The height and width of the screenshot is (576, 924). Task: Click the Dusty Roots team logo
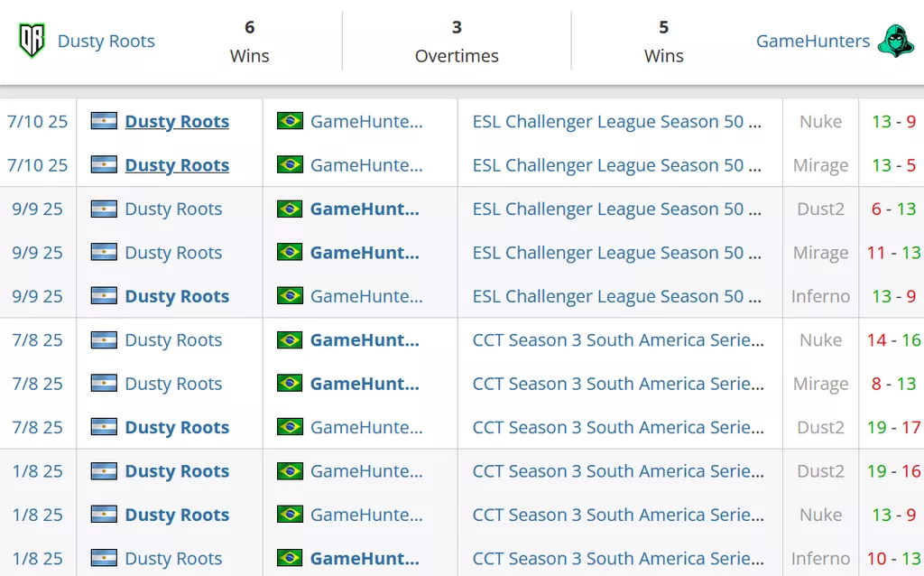point(32,41)
